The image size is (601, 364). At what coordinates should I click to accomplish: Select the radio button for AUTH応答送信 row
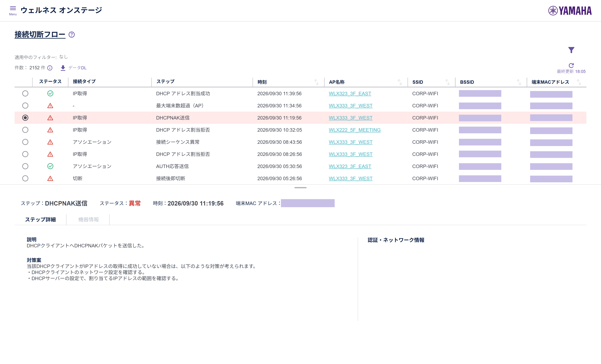coord(25,166)
